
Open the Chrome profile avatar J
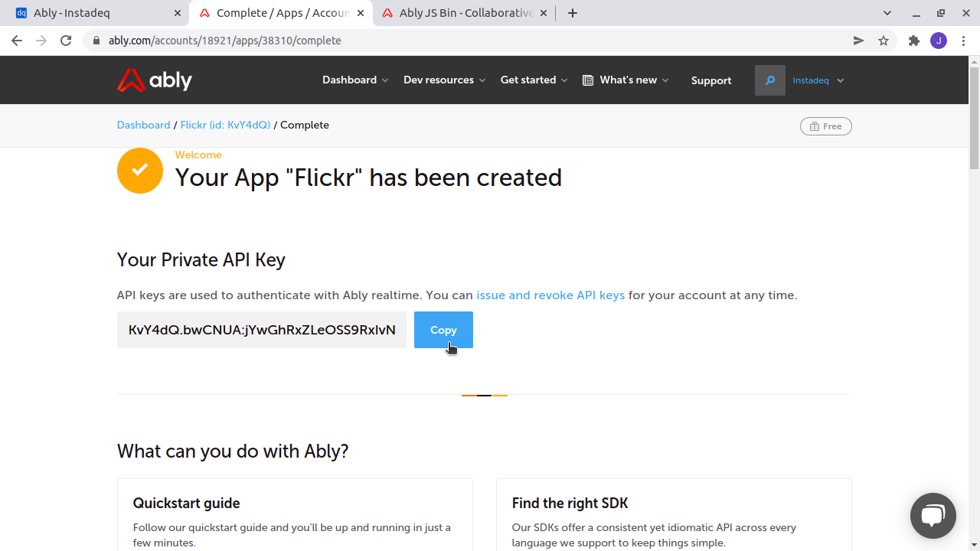tap(939, 41)
